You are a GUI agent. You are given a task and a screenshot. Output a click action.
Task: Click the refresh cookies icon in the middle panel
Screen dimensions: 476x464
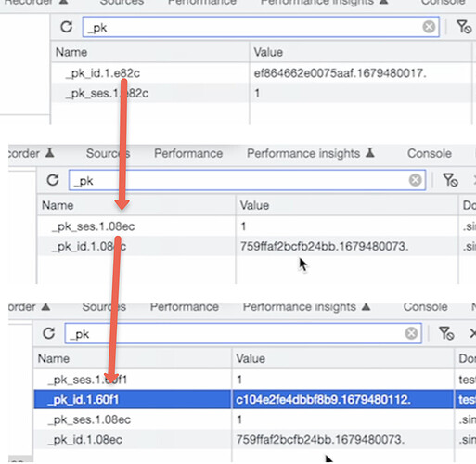pyautogui.click(x=53, y=180)
